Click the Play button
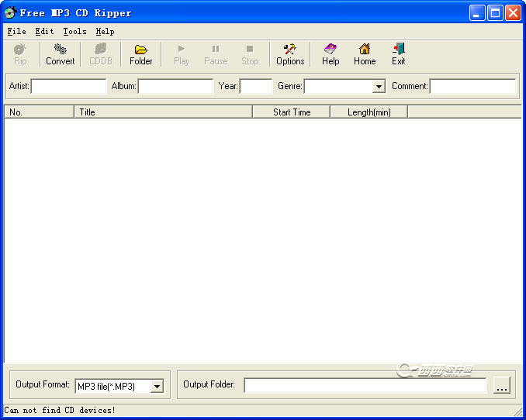The height and width of the screenshot is (420, 526). pos(182,54)
